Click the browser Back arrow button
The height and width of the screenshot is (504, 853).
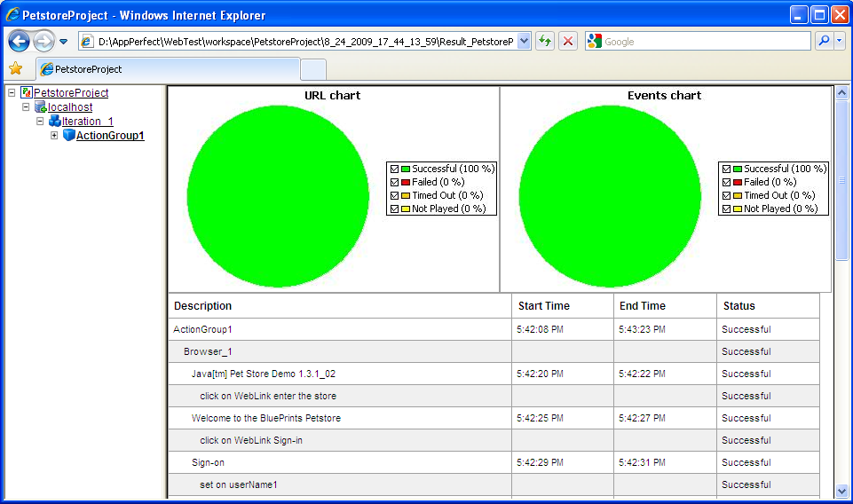(x=20, y=41)
